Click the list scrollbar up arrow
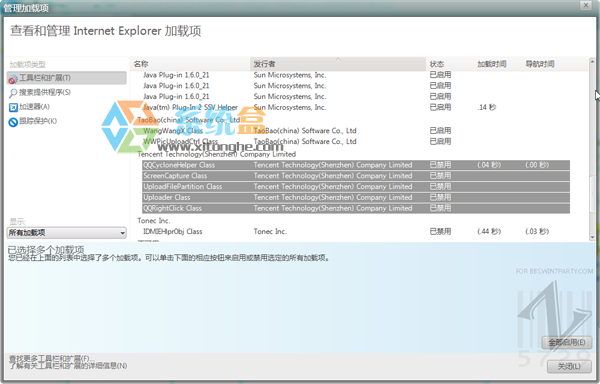 pos(592,61)
